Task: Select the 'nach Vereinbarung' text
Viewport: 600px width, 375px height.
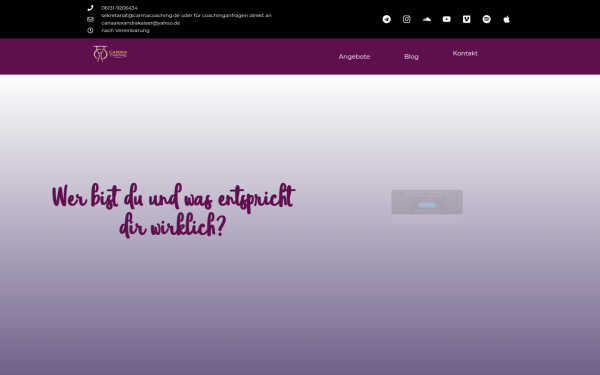Action: pos(126,30)
